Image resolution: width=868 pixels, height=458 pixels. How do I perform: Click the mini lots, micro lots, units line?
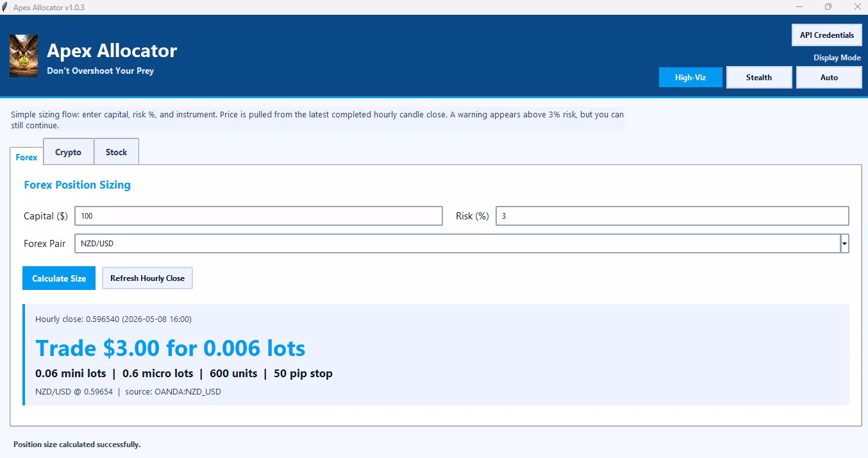(184, 373)
